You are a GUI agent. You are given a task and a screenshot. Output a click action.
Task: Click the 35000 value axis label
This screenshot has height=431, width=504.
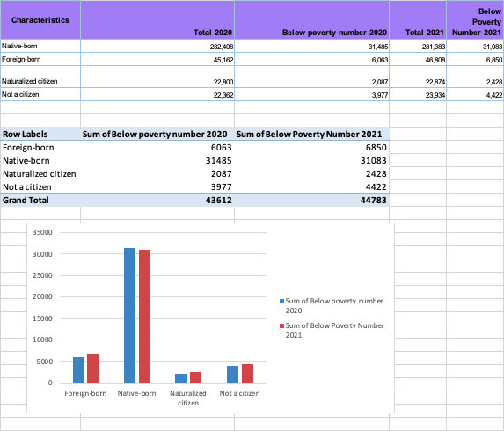pos(42,232)
